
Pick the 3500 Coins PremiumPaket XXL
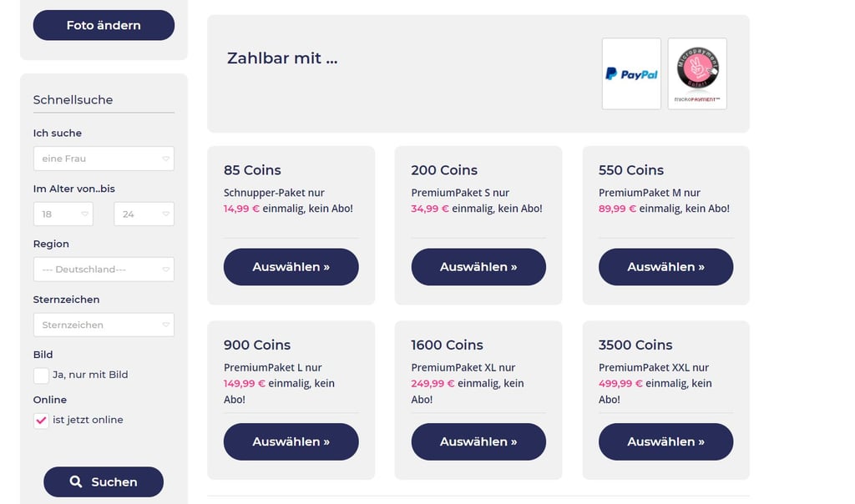click(x=665, y=442)
